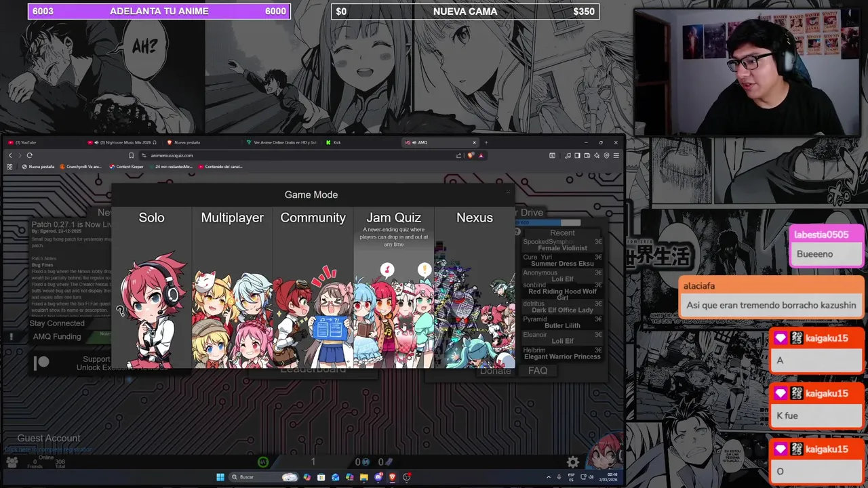Go forward in browser history
868x488 pixels.
pyautogui.click(x=19, y=155)
